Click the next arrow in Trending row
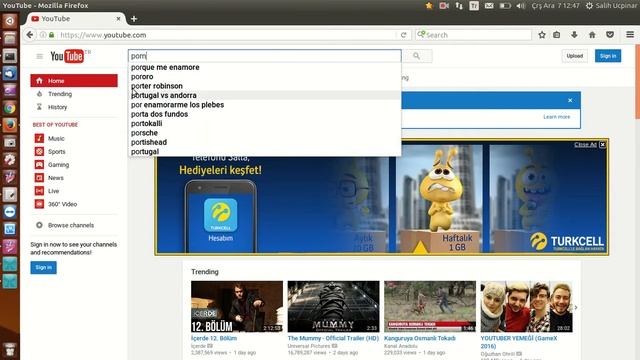The image size is (640, 360). [576, 307]
